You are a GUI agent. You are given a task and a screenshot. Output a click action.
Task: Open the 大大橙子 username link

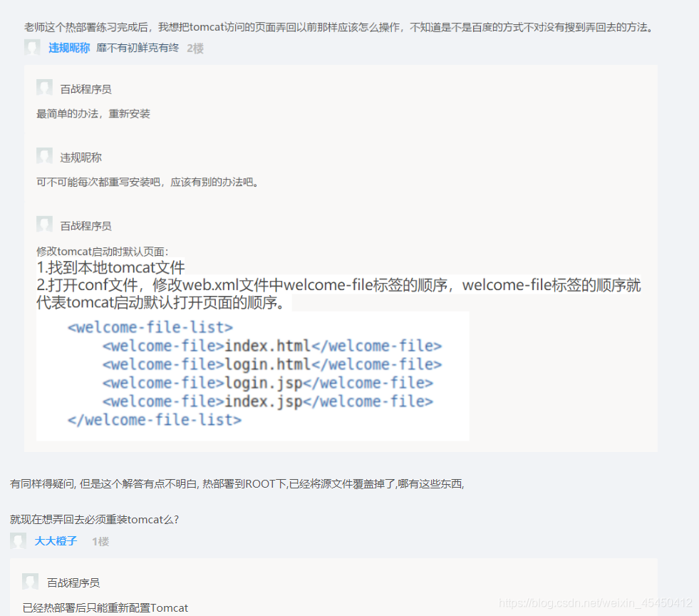[56, 541]
